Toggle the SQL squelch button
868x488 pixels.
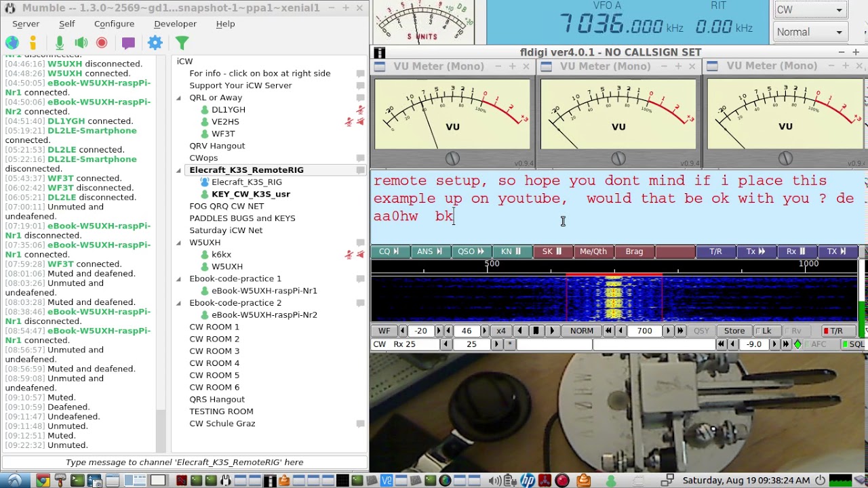[854, 344]
